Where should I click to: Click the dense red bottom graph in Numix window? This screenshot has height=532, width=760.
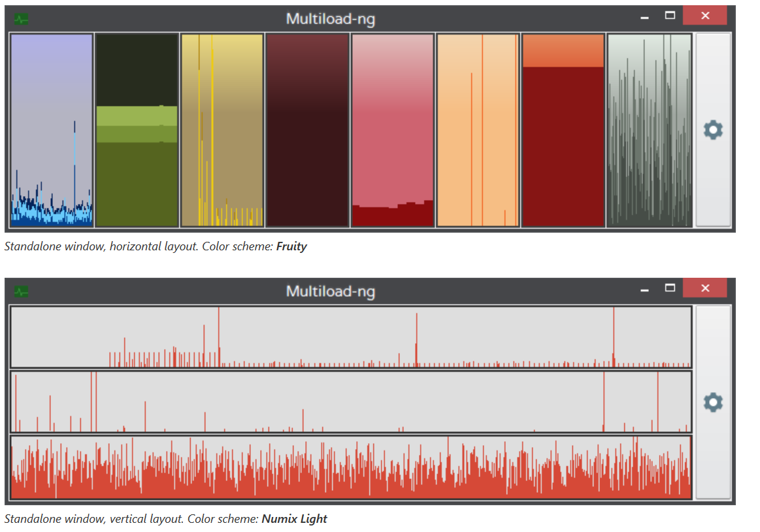[x=350, y=467]
